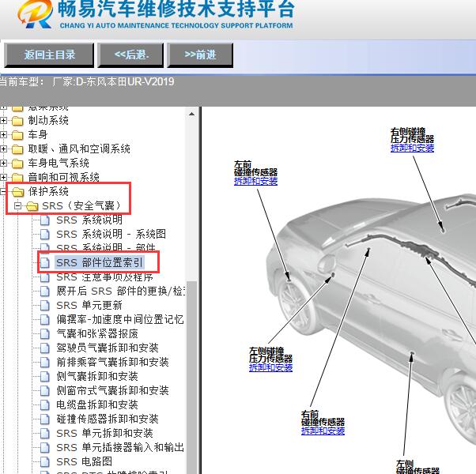This screenshot has height=474, width=476.
Task: Expand the 制动系统 tree node
Action: [3, 120]
